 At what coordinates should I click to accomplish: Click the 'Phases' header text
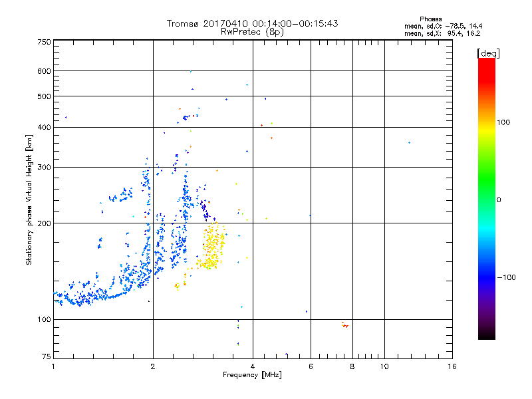430,19
